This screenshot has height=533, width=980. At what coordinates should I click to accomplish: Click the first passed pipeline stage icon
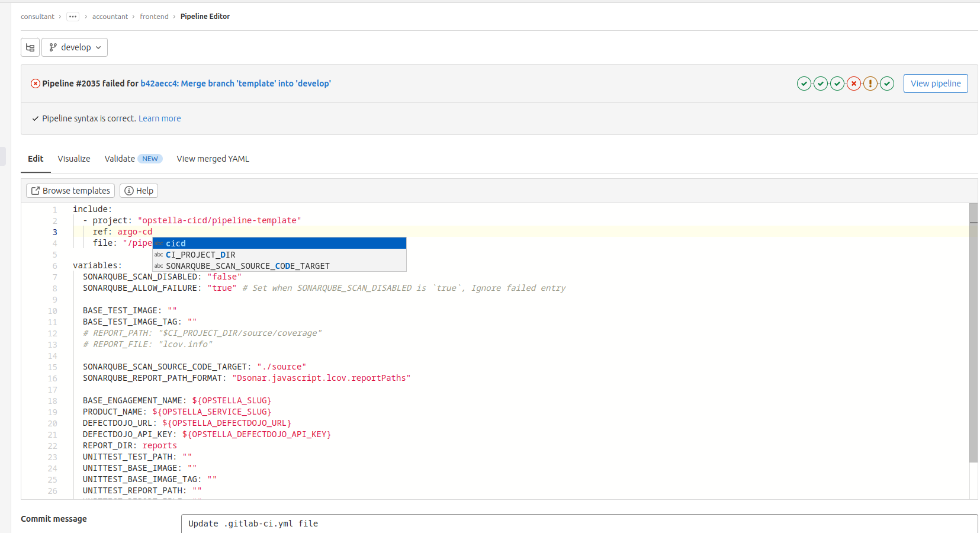tap(804, 84)
